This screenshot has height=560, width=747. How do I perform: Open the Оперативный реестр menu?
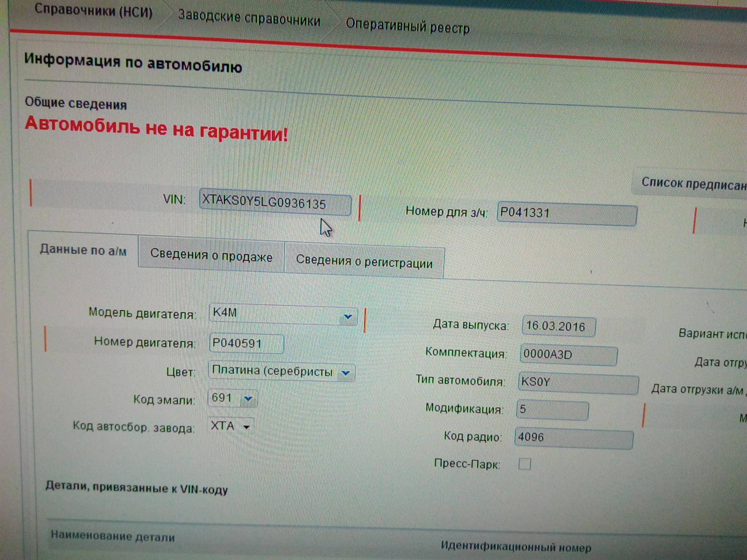pos(407,26)
